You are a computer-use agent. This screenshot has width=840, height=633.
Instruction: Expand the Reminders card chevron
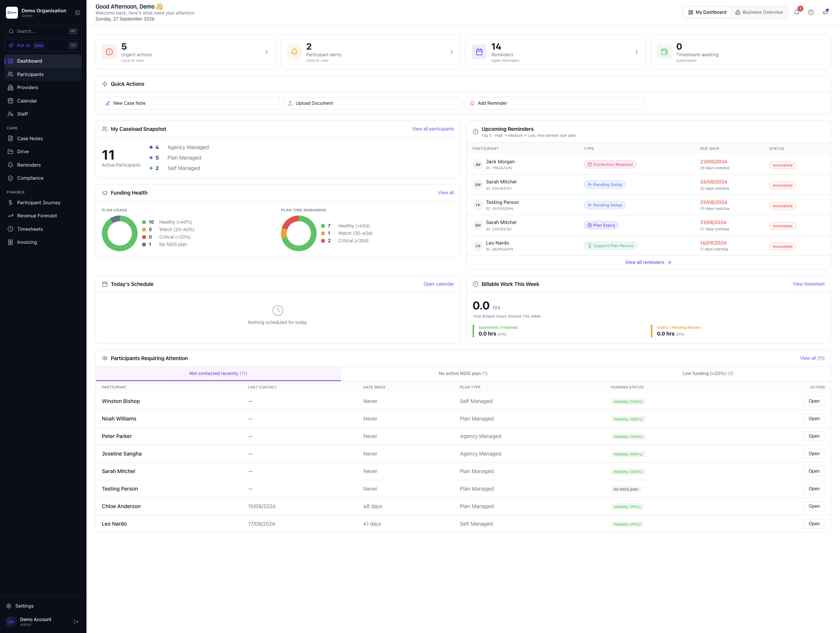tap(636, 51)
